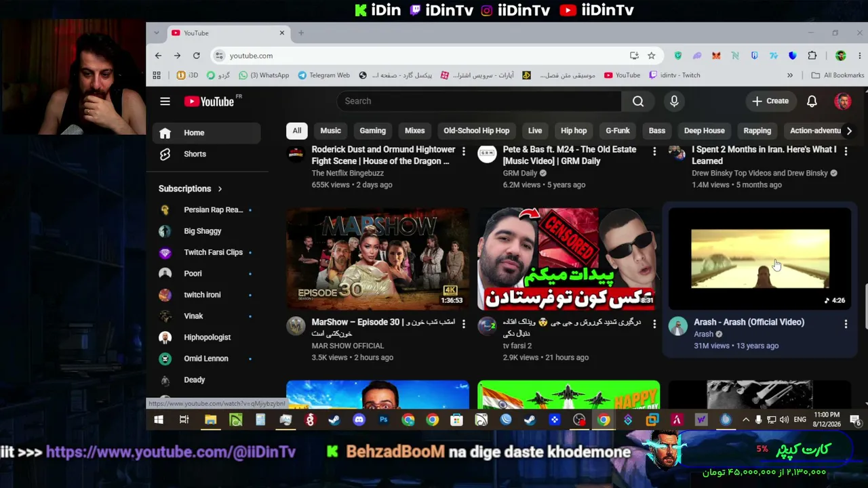
Task: Open the MAR SHOW OFFICIAL channel link
Action: (x=348, y=346)
